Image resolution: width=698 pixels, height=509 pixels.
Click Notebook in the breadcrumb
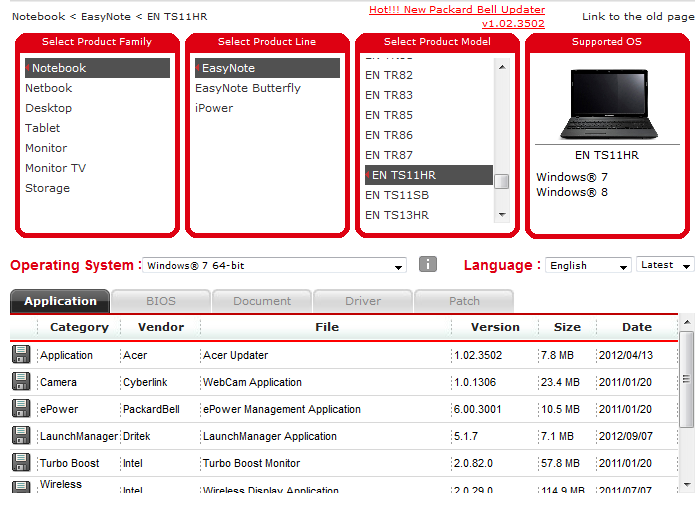click(x=38, y=17)
